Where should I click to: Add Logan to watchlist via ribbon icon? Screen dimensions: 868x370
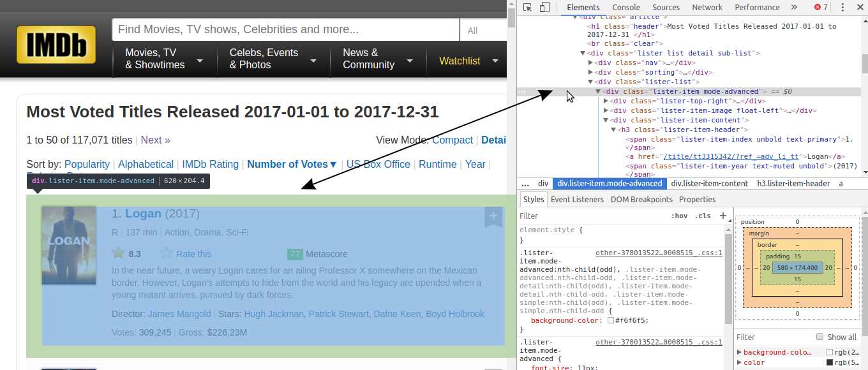pos(493,216)
